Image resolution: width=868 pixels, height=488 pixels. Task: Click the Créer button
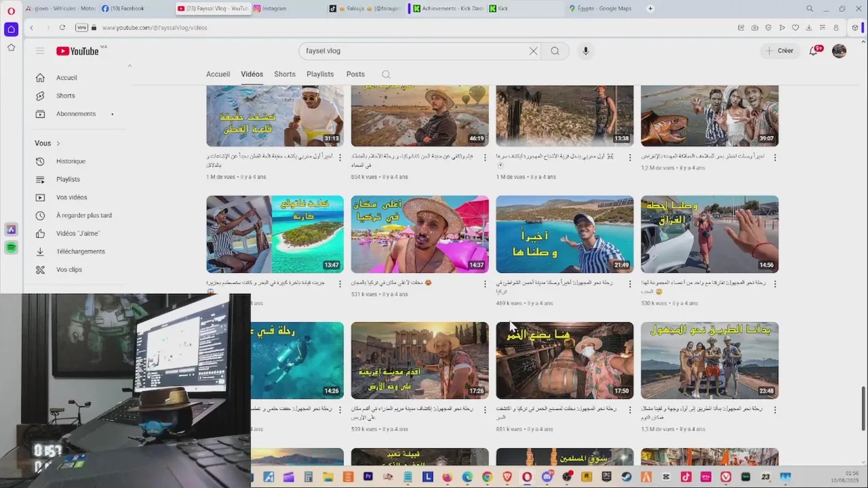779,51
